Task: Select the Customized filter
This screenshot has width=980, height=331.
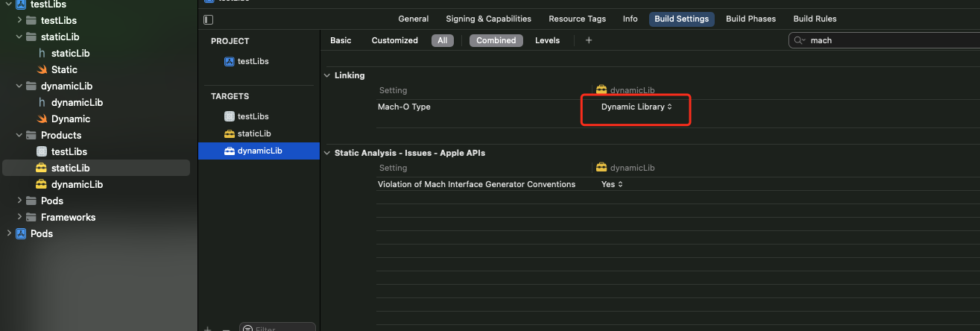Action: 395,40
